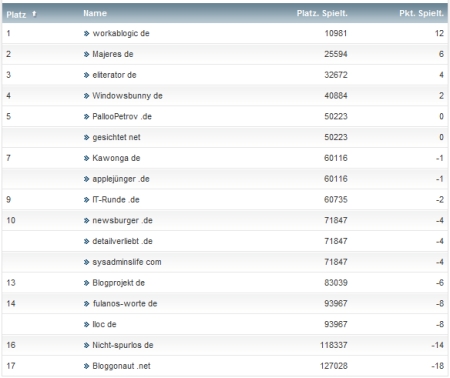
Task: Open the IT-Runde .de link
Action: (x=116, y=200)
